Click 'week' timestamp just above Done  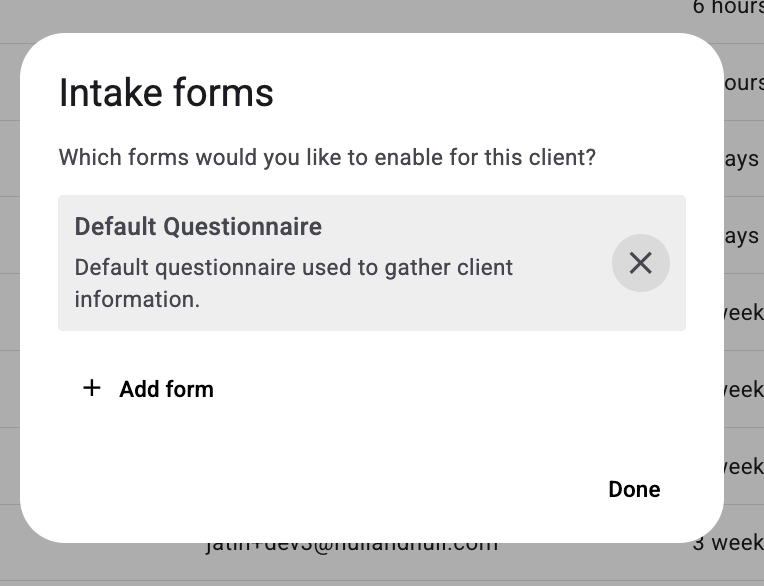point(743,466)
